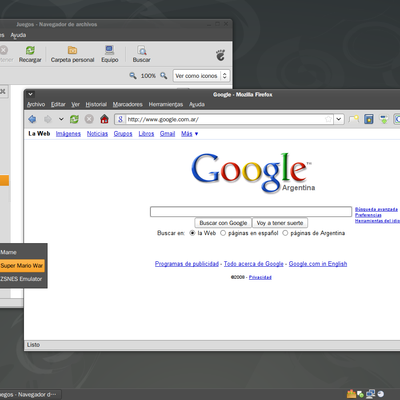Click the downloads green arrow toolbar icon

click(384, 119)
